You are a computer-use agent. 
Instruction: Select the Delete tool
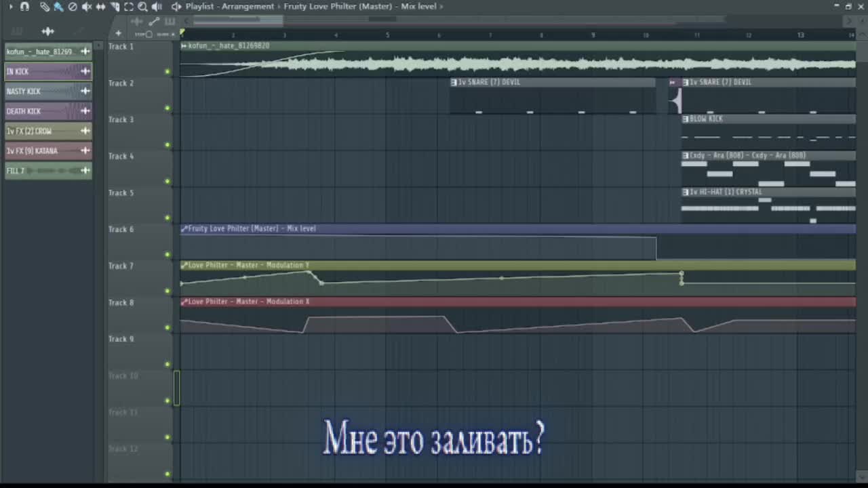pyautogui.click(x=73, y=6)
